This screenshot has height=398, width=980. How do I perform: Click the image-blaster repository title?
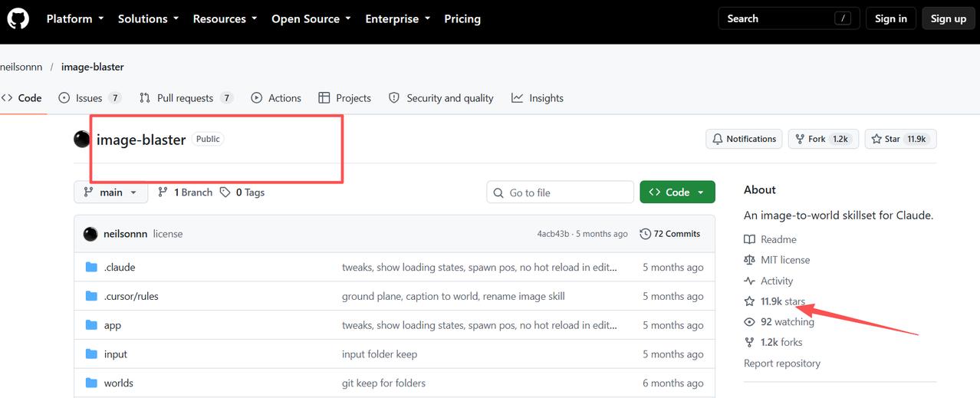point(141,140)
